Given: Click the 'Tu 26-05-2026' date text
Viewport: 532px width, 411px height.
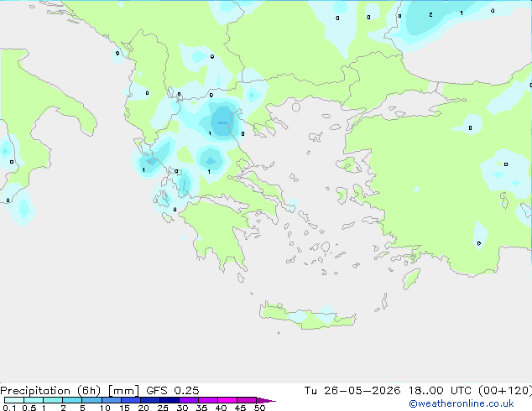Looking at the screenshot, I should [352, 391].
